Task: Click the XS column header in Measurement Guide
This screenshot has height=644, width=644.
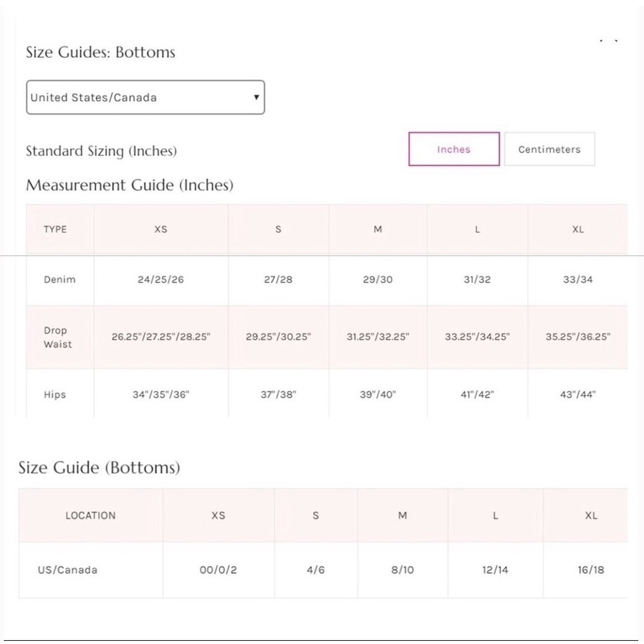Action: [161, 229]
